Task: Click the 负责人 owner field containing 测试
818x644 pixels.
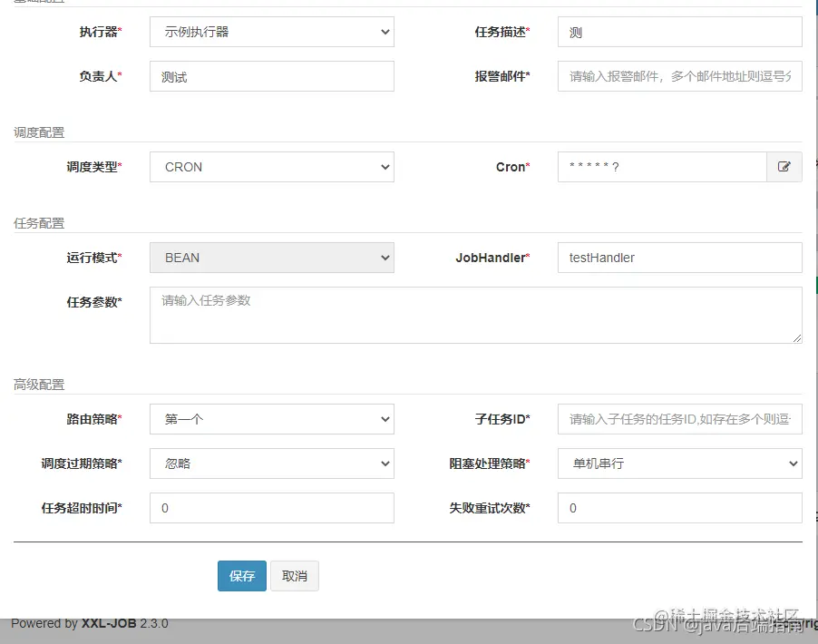Action: [x=271, y=76]
